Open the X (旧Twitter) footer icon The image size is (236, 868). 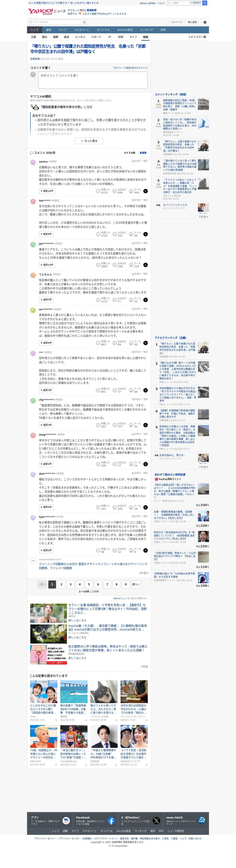pyautogui.click(x=156, y=821)
